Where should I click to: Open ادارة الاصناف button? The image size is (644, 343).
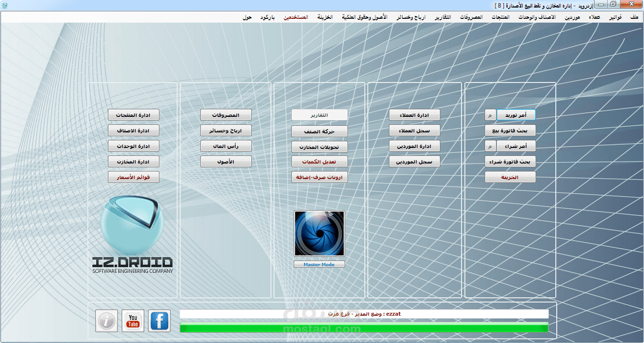(x=133, y=131)
